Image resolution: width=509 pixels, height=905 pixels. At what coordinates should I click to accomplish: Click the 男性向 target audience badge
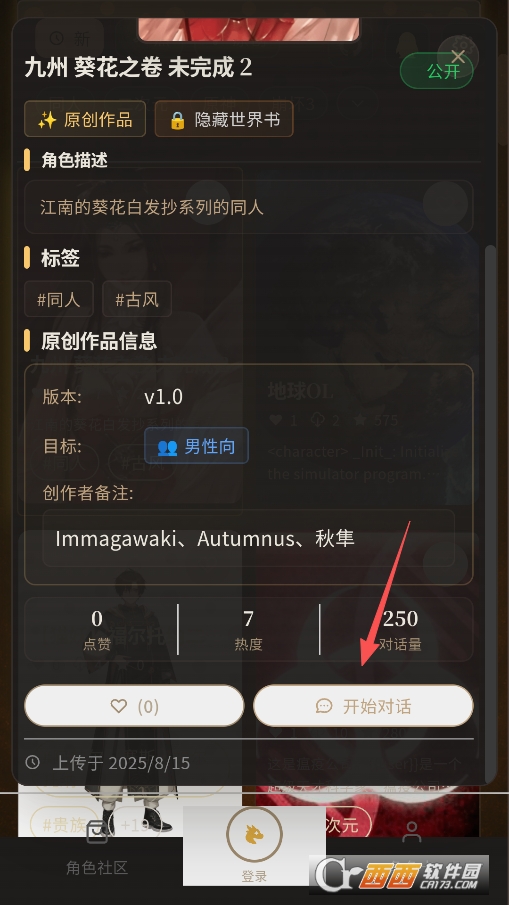coord(196,446)
